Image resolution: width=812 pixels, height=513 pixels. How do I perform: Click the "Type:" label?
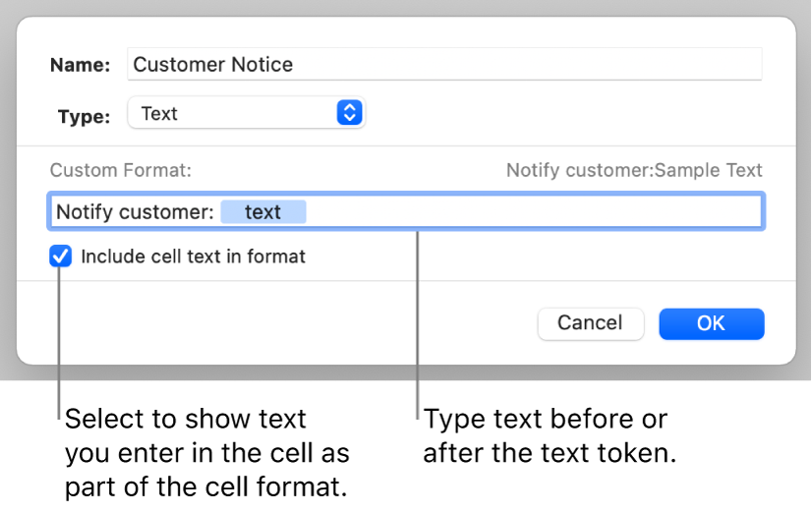click(x=84, y=116)
